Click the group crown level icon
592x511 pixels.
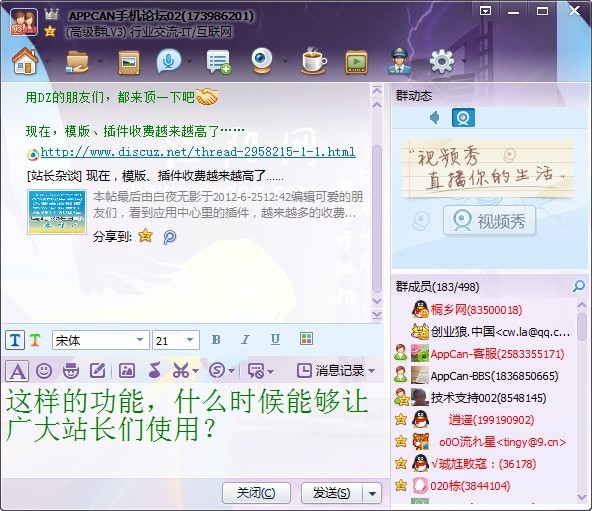coord(51,14)
